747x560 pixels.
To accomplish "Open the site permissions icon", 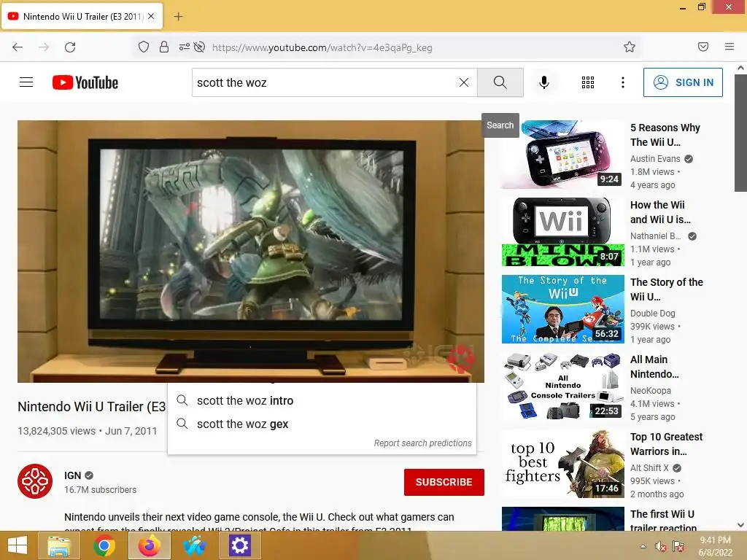I will pyautogui.click(x=184, y=47).
